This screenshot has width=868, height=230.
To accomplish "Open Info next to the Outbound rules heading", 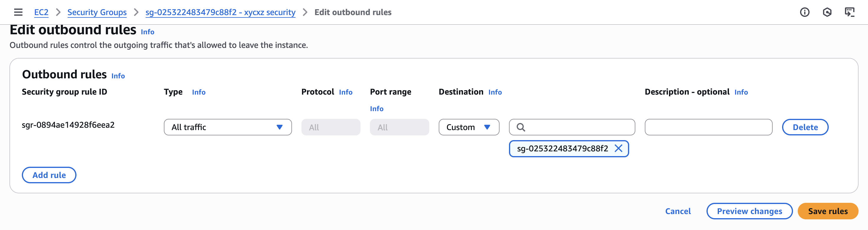I will click(118, 76).
